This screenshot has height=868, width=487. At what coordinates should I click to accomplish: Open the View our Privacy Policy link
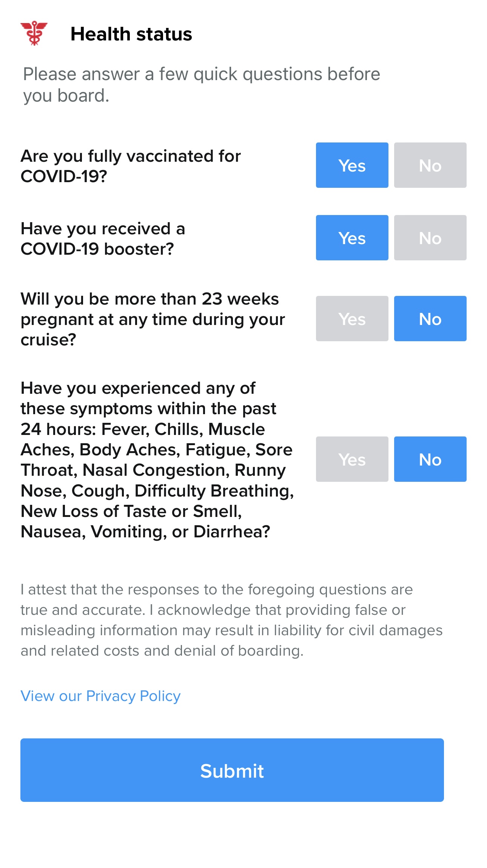pos(100,696)
